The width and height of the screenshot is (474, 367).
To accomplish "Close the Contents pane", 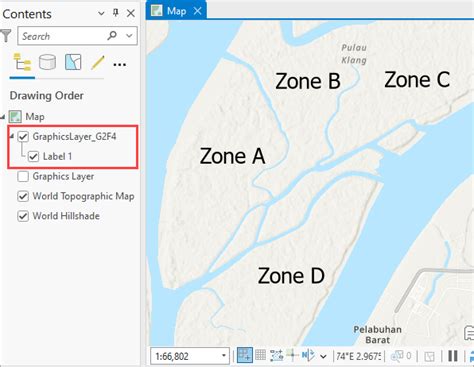I will (x=131, y=13).
